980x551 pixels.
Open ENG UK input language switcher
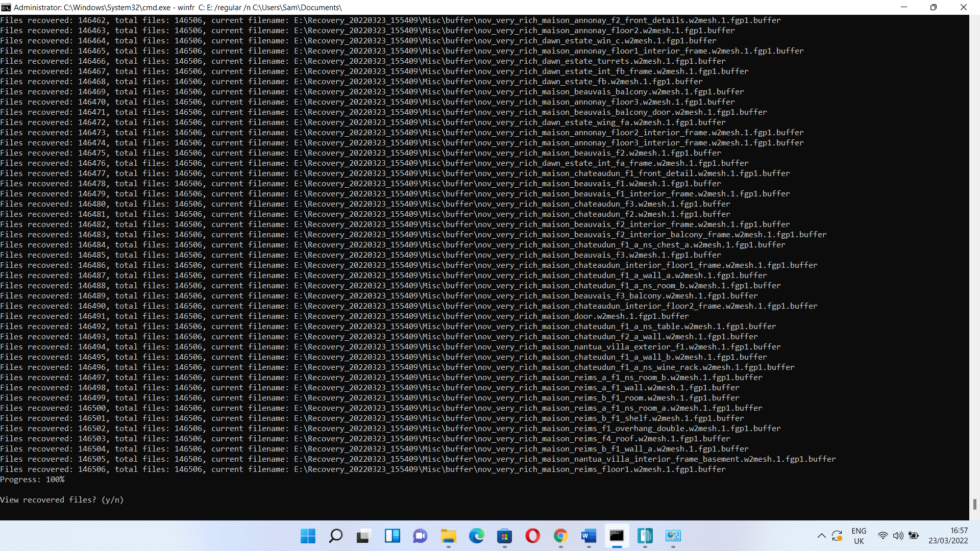pyautogui.click(x=859, y=536)
